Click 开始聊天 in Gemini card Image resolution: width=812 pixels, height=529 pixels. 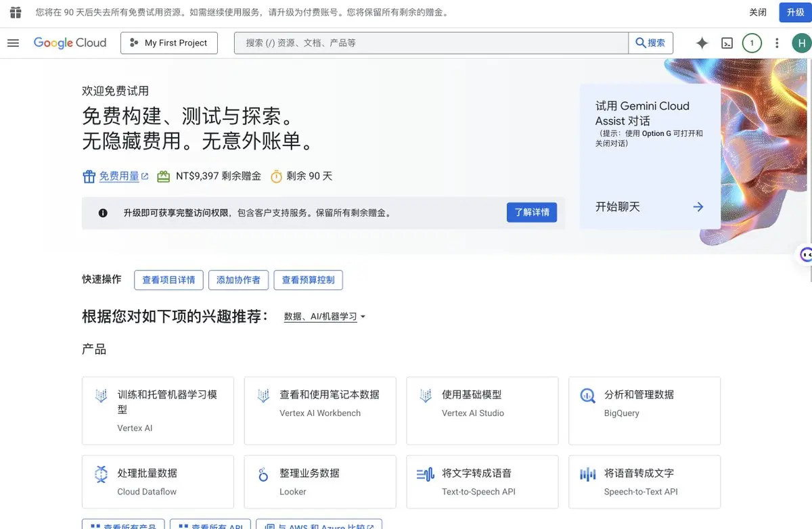click(618, 207)
